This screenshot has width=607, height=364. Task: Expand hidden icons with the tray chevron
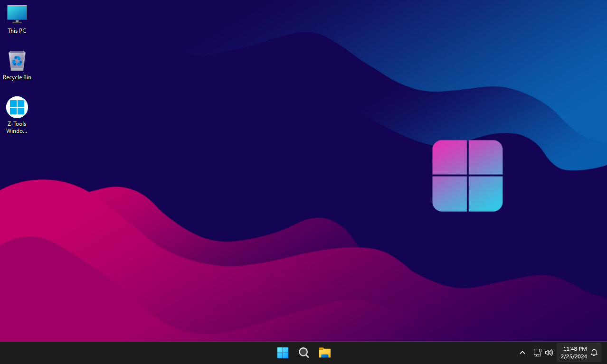click(x=522, y=353)
